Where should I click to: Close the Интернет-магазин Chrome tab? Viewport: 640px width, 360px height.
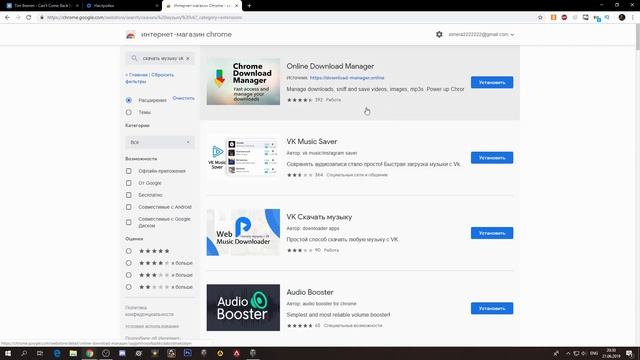[x=236, y=6]
